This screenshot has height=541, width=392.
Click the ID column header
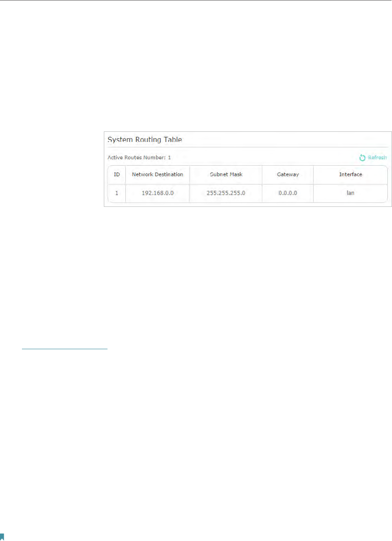(x=117, y=174)
